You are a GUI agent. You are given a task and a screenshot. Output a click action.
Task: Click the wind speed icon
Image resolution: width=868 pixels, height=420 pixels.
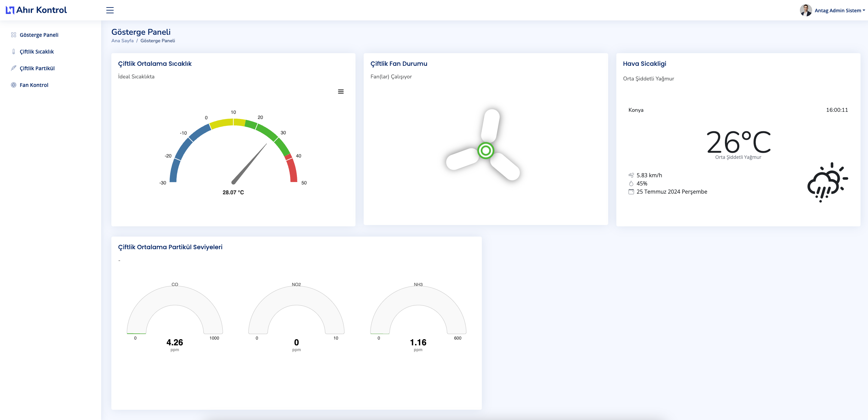(631, 175)
